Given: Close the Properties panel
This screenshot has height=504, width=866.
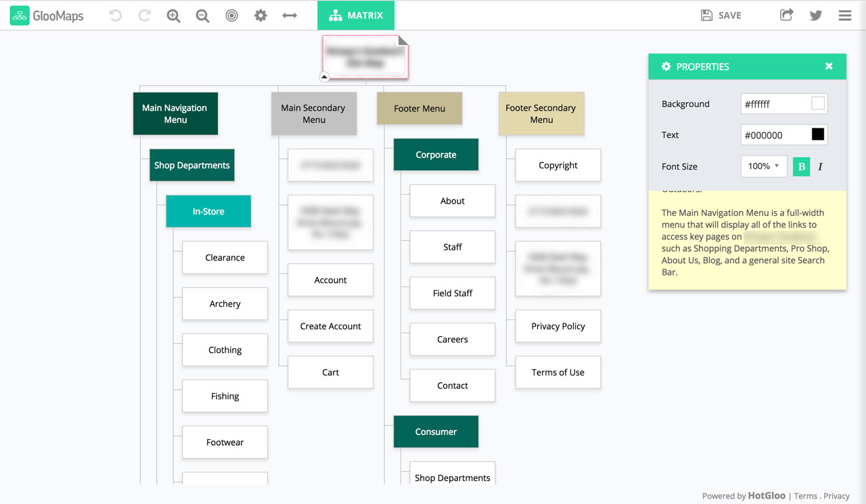Looking at the screenshot, I should point(829,66).
